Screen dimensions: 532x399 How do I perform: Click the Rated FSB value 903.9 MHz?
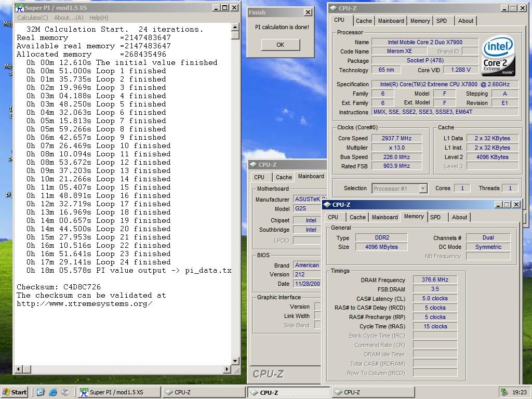pos(396,166)
